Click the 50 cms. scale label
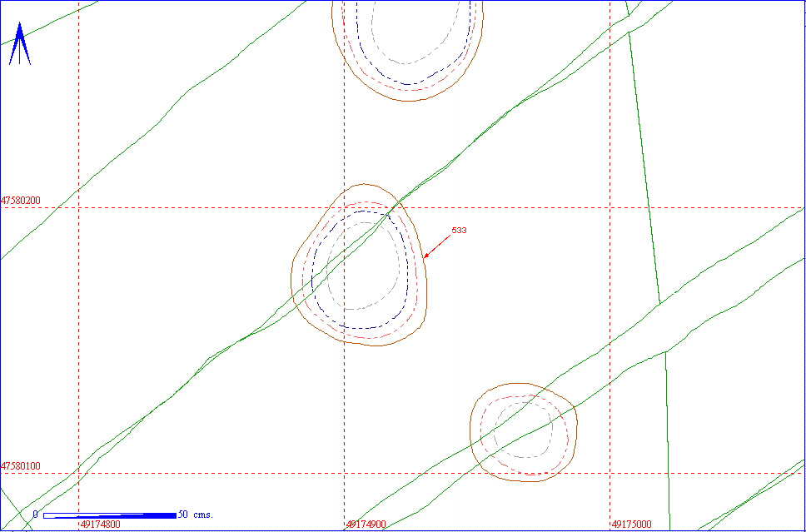 (x=196, y=515)
